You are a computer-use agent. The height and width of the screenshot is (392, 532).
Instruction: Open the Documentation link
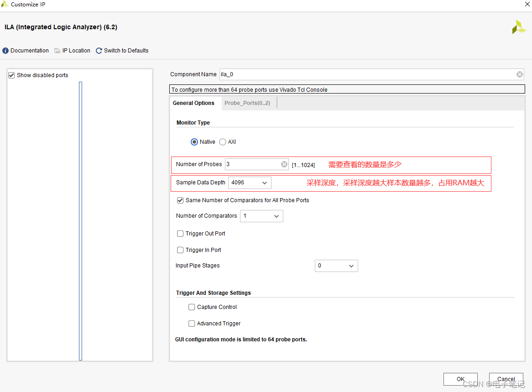point(30,51)
